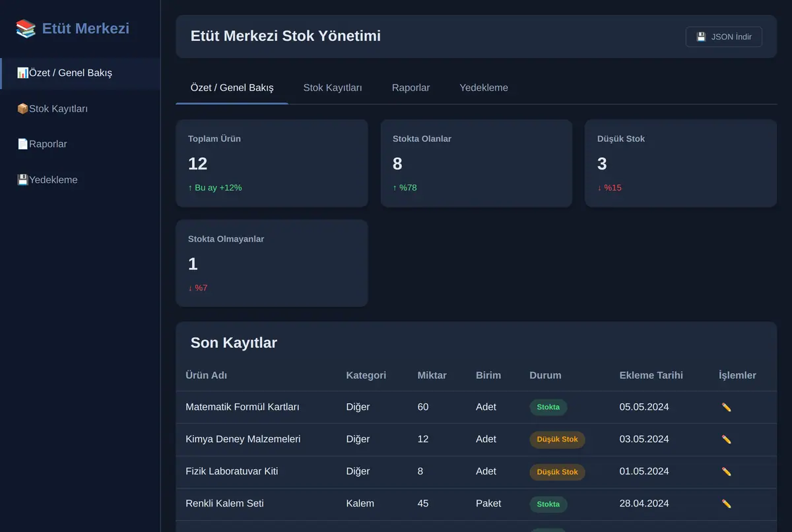The image size is (792, 532).
Task: Click the box icon beside Stok Kayıtları
Action: pyautogui.click(x=22, y=108)
